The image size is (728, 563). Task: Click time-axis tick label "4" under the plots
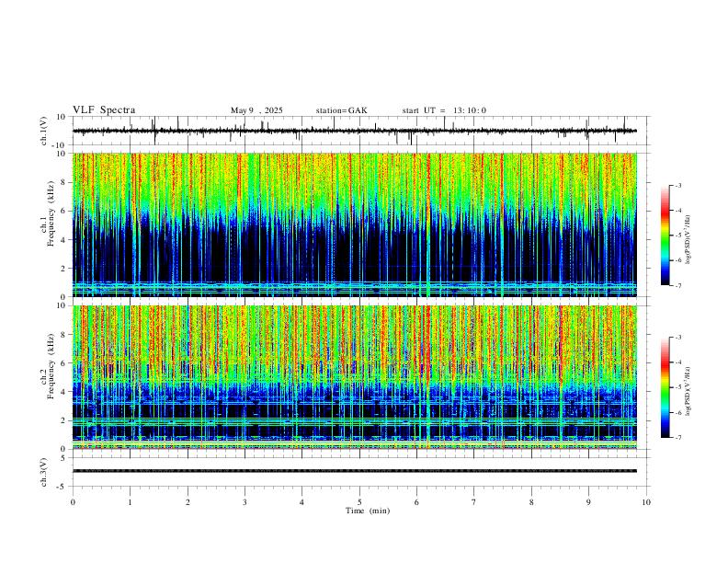point(301,502)
